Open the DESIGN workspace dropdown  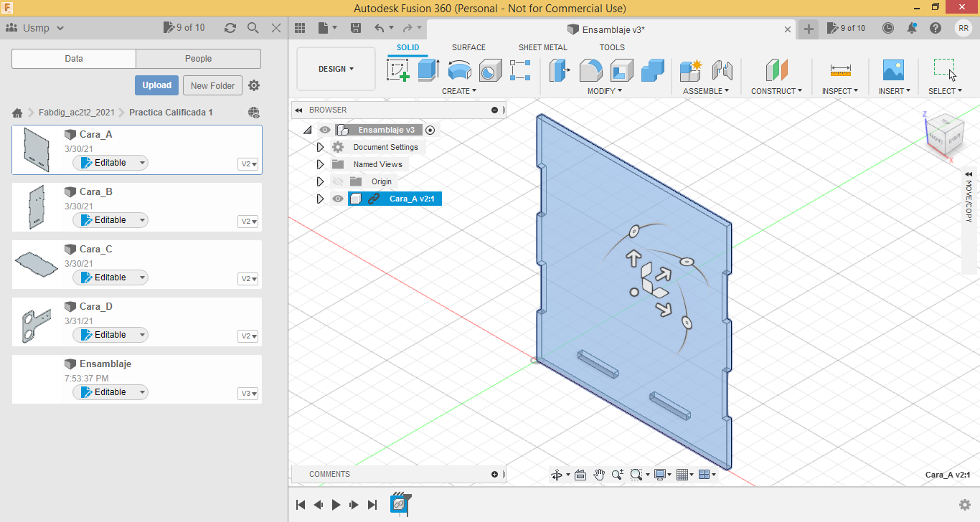(336, 69)
